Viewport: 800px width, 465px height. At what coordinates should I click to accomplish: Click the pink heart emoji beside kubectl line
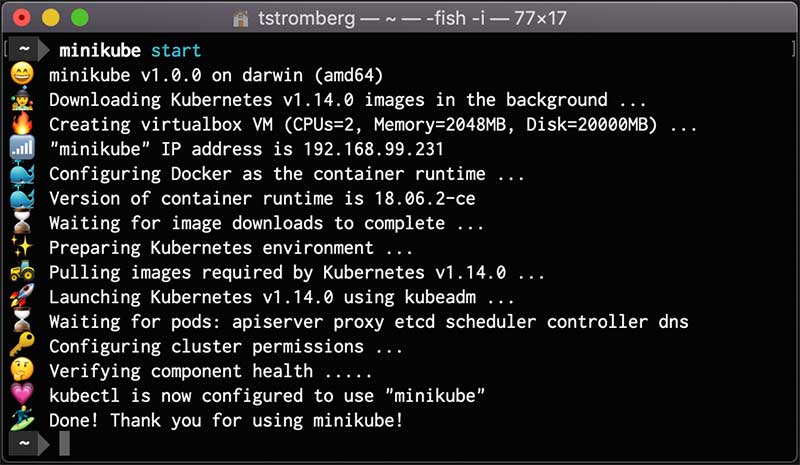[22, 396]
